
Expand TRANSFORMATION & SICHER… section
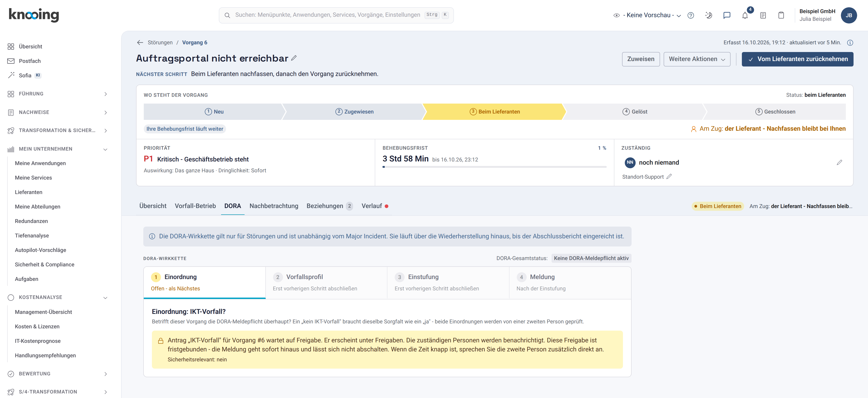pos(57,130)
